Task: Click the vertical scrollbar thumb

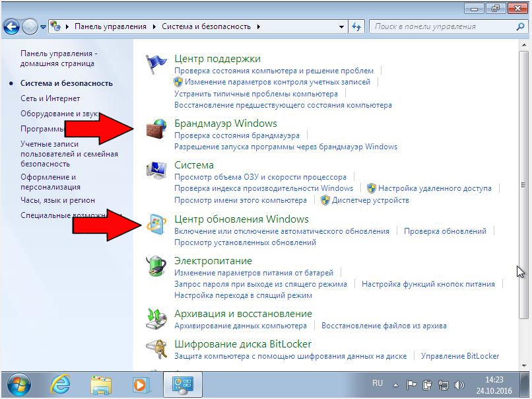Action: (x=523, y=185)
